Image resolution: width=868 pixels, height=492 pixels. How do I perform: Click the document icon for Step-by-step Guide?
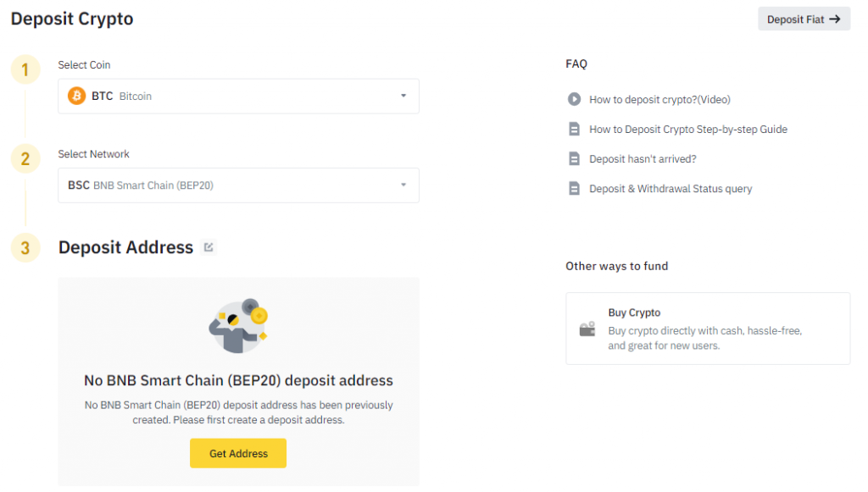(x=574, y=130)
